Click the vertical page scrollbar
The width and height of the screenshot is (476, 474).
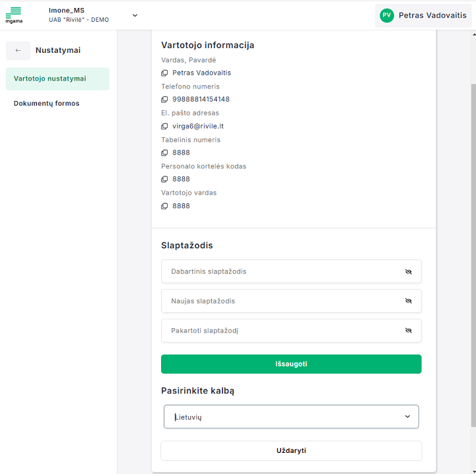click(x=473, y=251)
